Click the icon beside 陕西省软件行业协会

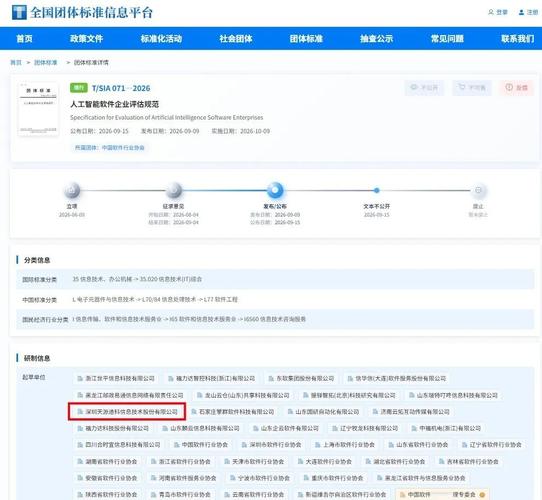(x=80, y=494)
